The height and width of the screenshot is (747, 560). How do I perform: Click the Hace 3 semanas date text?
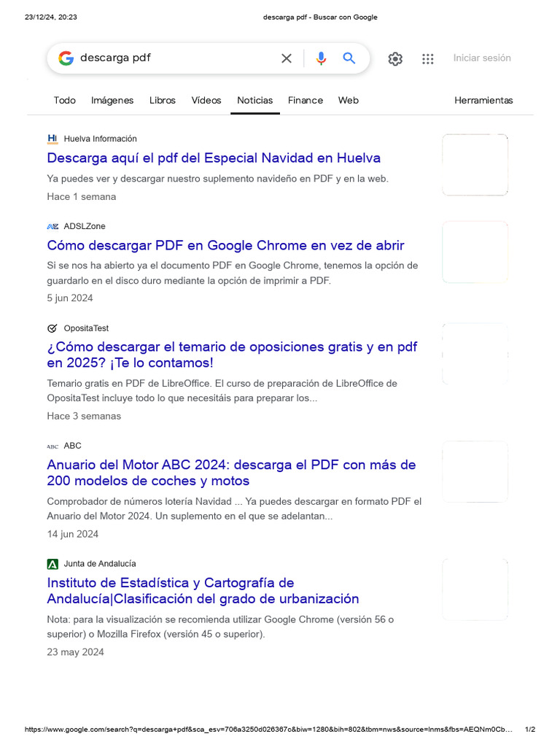click(84, 417)
